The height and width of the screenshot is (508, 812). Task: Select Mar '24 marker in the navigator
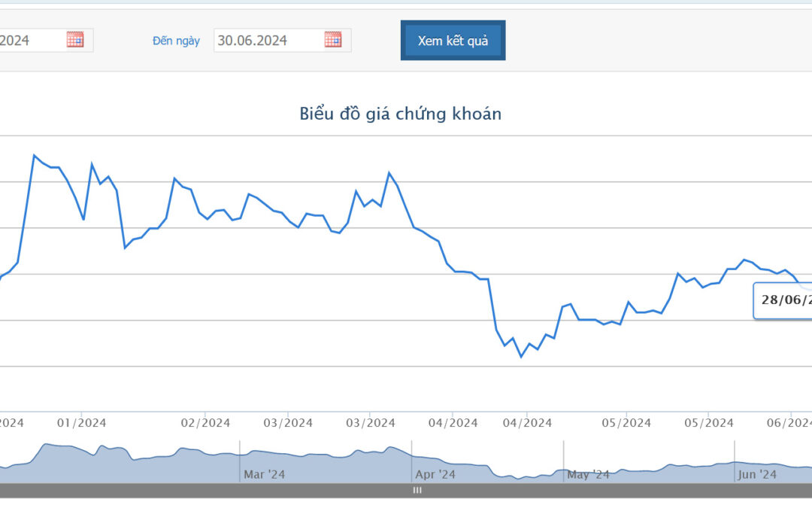(264, 474)
